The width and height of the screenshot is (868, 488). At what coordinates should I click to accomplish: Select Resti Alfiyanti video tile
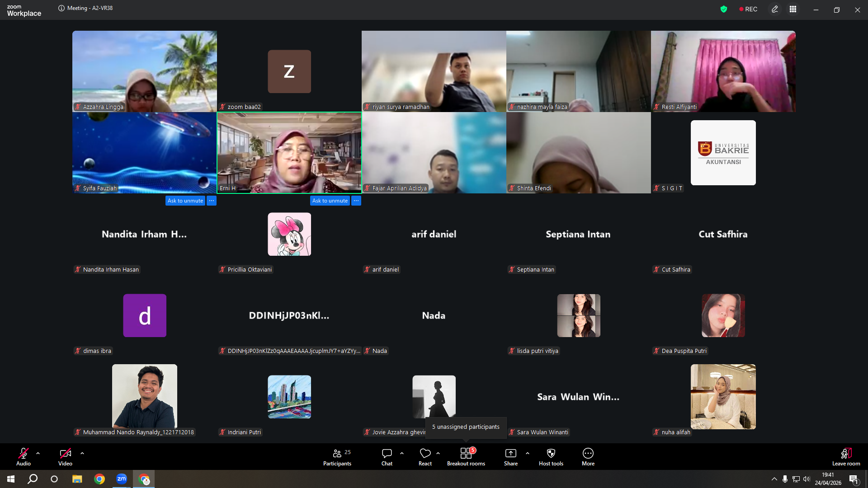[723, 71]
